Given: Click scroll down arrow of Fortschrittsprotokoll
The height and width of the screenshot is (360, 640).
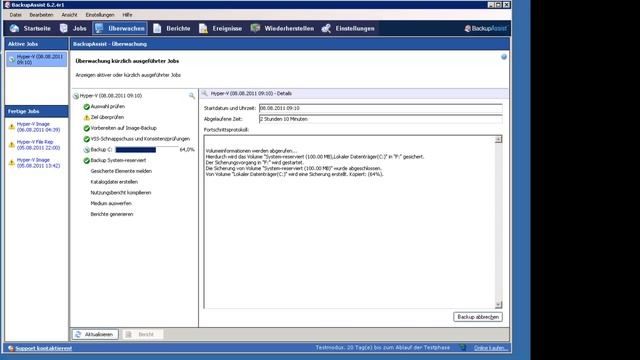Looking at the screenshot, I should pos(498,304).
